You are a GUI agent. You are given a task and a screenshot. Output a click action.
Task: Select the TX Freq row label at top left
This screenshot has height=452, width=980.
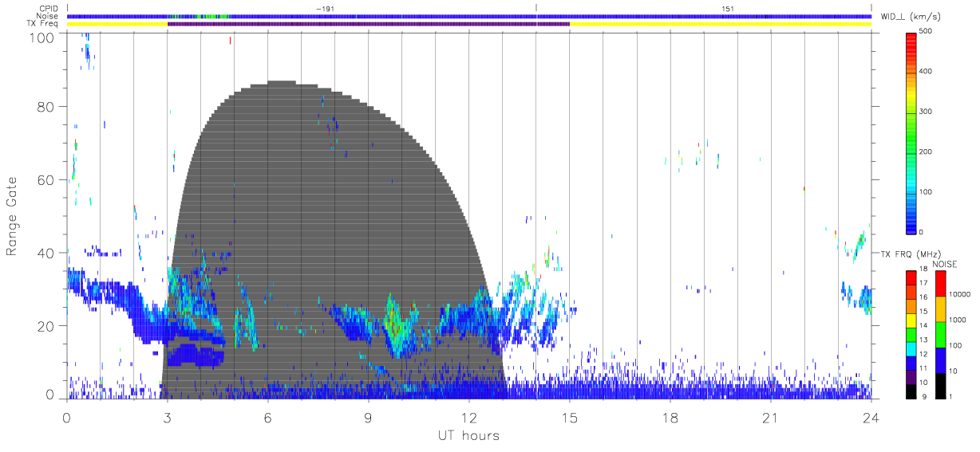[x=44, y=23]
